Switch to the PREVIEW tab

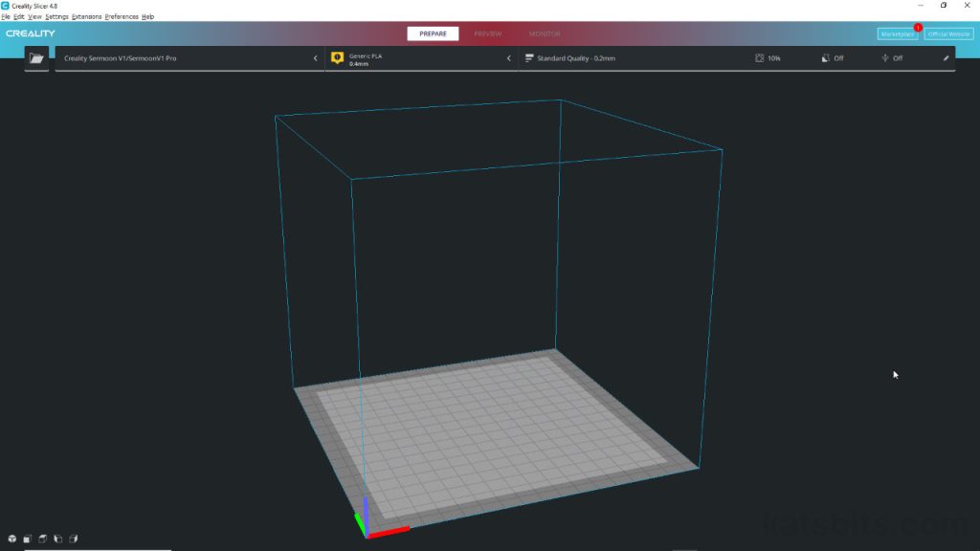pos(489,33)
